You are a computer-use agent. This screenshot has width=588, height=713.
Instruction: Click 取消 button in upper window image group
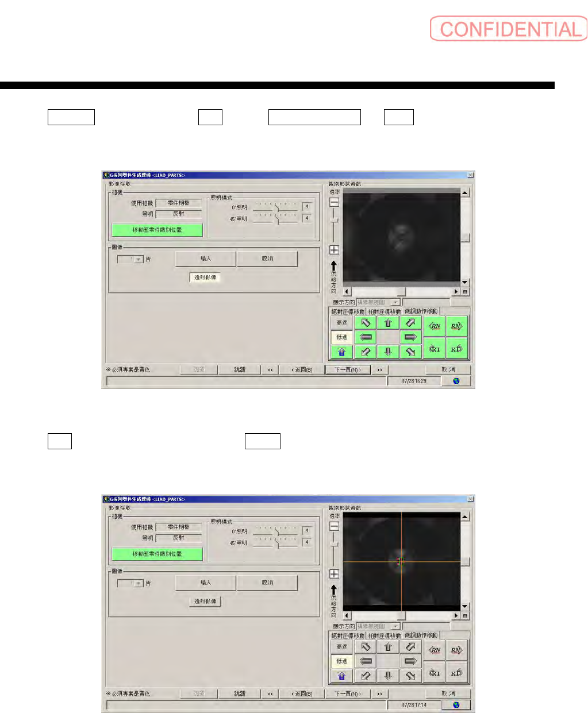coord(267,259)
